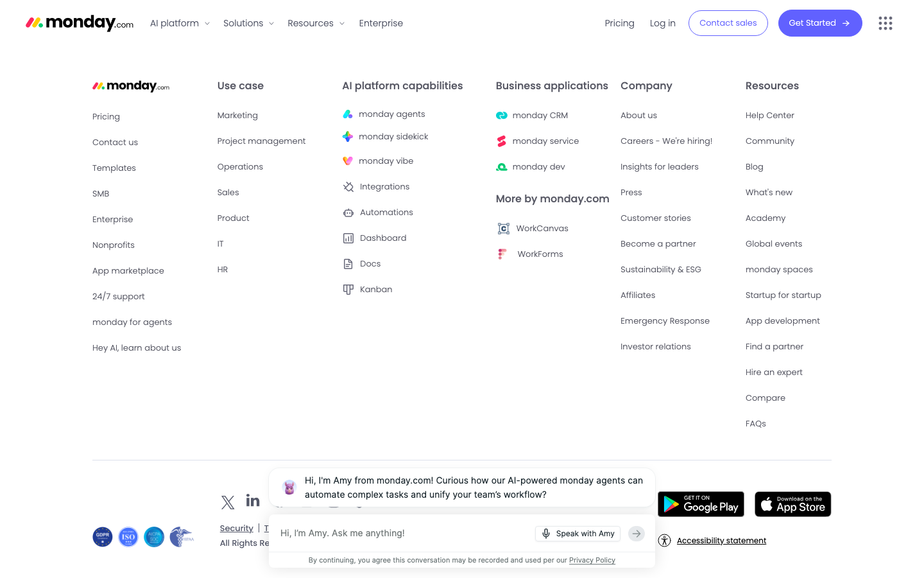Open the Investor relations link

656,347
